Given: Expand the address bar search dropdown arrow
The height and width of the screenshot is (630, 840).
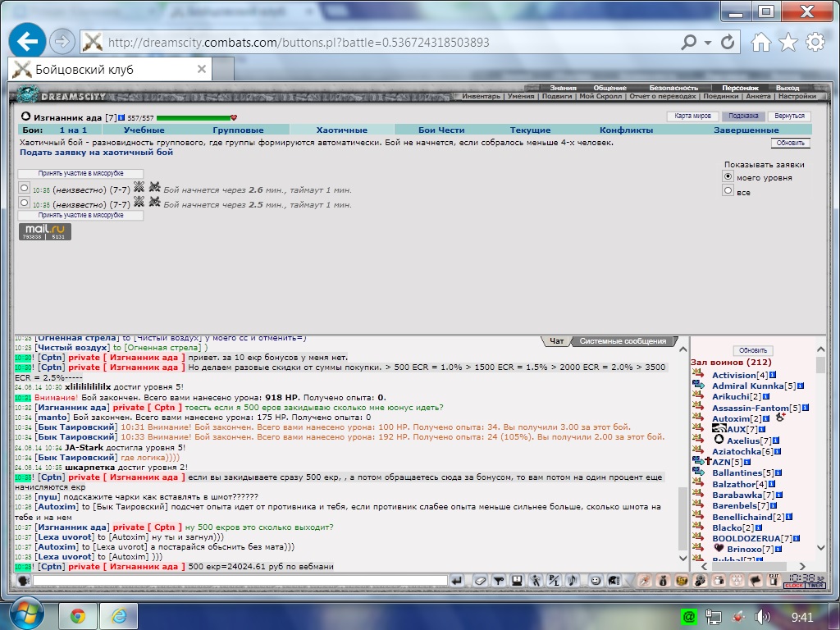Looking at the screenshot, I should 708,43.
